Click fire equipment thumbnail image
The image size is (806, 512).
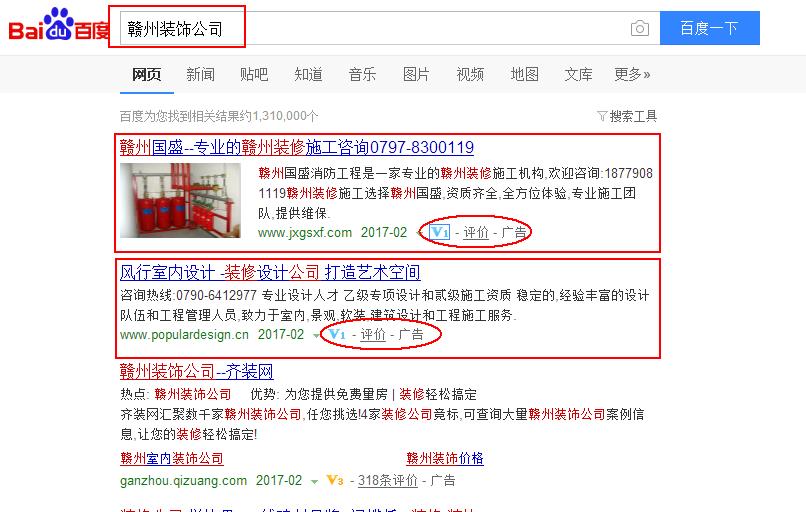tap(180, 200)
